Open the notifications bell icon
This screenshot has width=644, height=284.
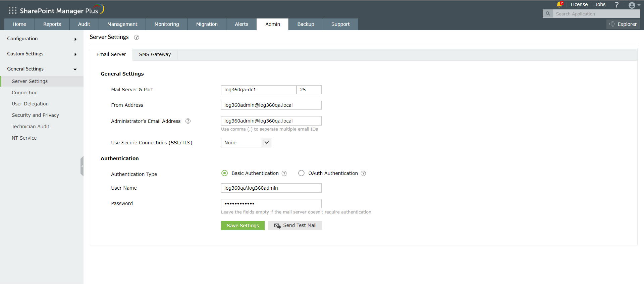(x=559, y=4)
